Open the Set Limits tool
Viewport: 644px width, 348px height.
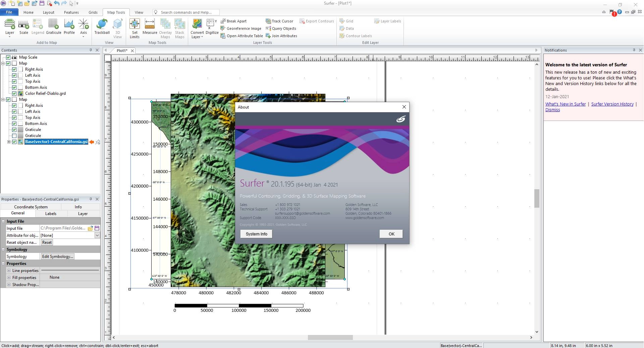coord(135,28)
